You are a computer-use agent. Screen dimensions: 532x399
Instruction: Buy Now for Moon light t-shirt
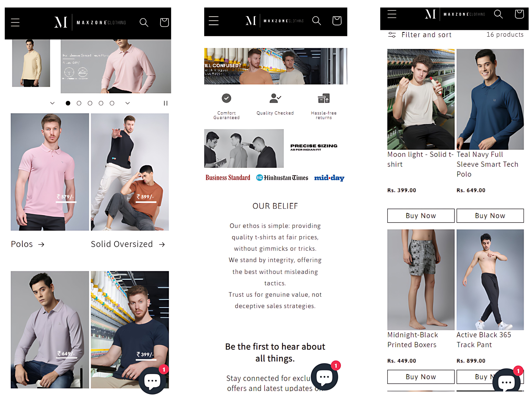tap(421, 216)
